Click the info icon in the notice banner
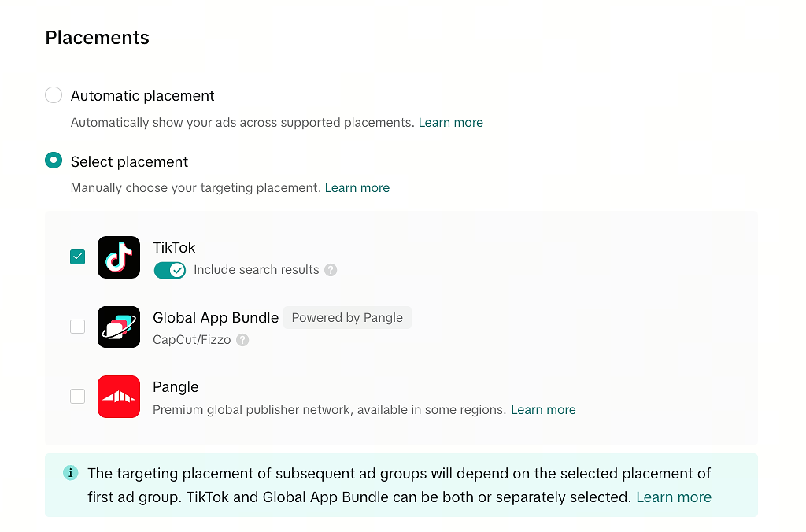This screenshot has width=806, height=532. point(70,472)
